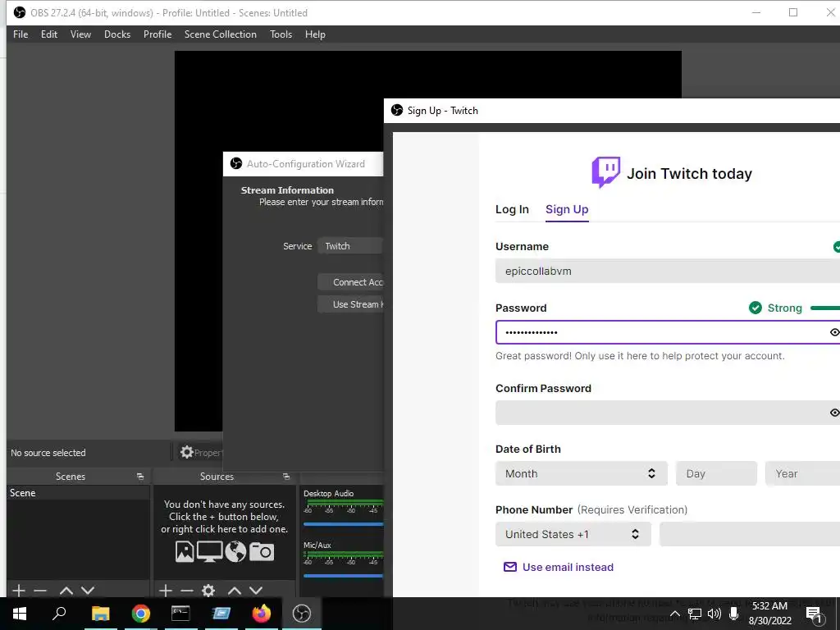Open the Edit menu
840x630 pixels.
tap(48, 34)
